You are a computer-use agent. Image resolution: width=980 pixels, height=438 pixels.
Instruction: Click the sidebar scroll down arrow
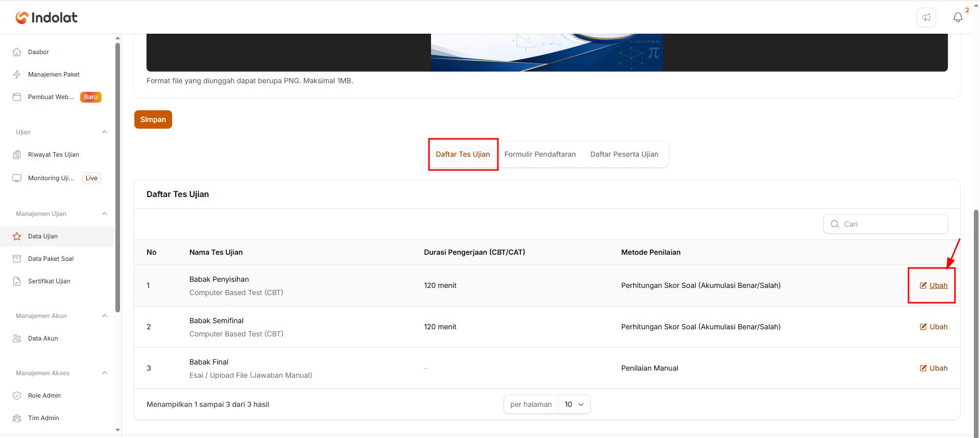click(118, 430)
